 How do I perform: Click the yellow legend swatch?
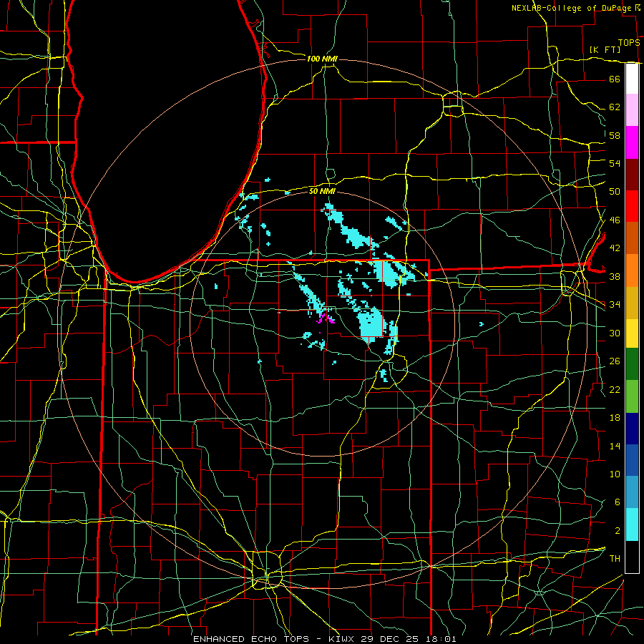click(x=632, y=333)
